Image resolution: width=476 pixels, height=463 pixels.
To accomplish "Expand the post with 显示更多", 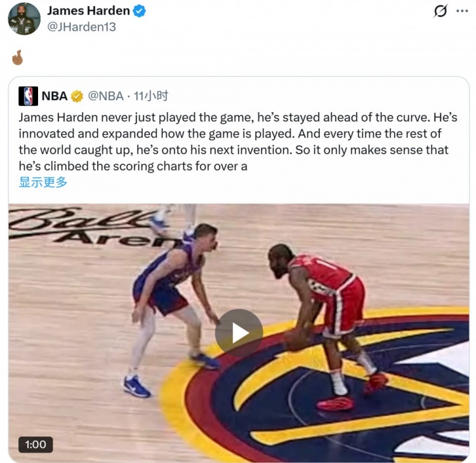I will pos(43,182).
